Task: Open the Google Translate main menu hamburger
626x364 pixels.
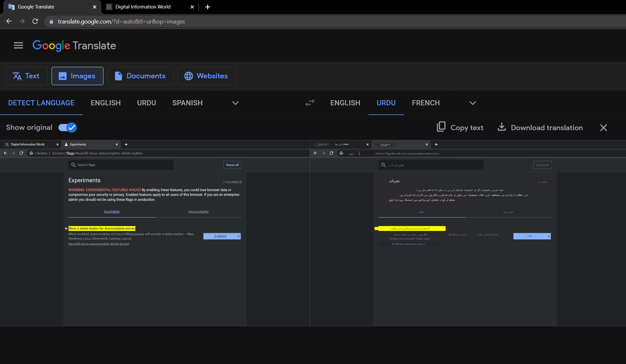Action: [19, 45]
